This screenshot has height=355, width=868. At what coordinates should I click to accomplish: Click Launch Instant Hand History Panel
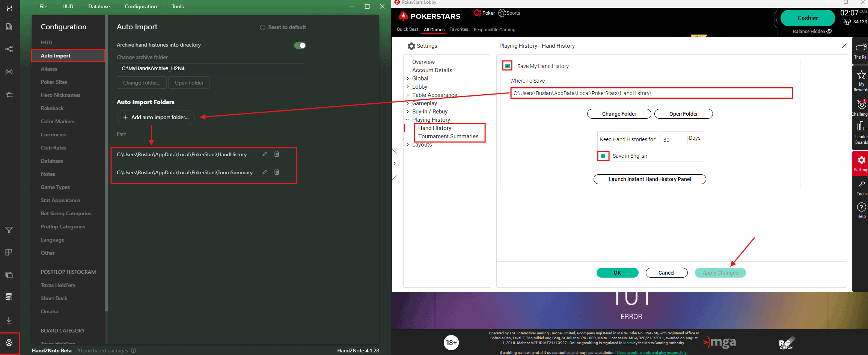(649, 179)
